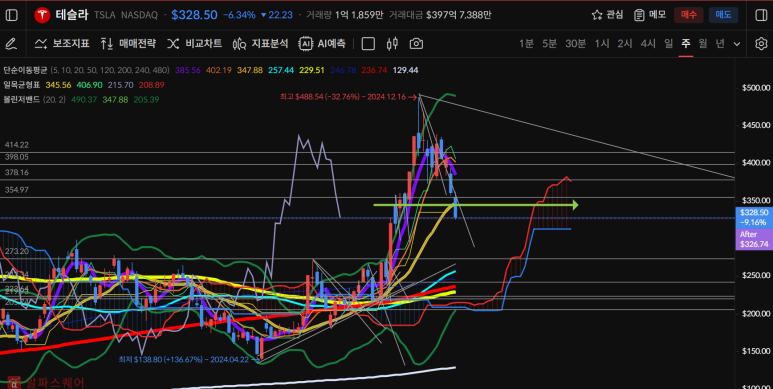This screenshot has height=389, width=773.
Task: Select the 일 daily timeframe
Action: click(668, 44)
